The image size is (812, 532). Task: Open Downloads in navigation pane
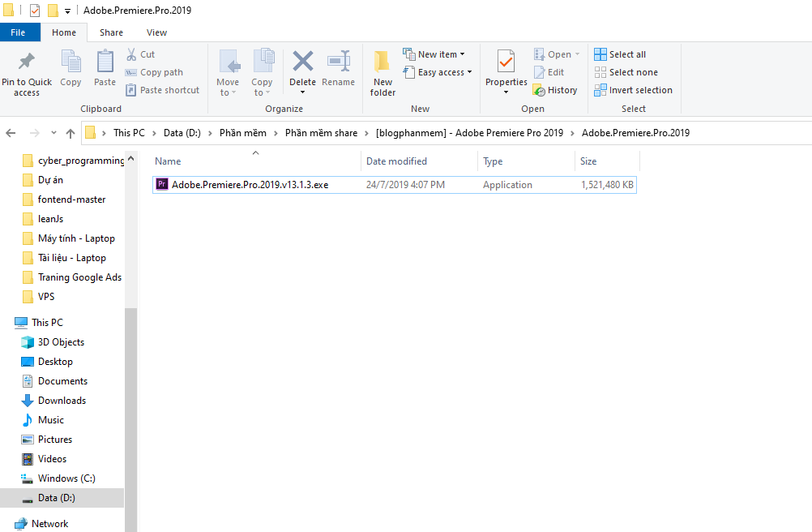[x=53, y=401]
